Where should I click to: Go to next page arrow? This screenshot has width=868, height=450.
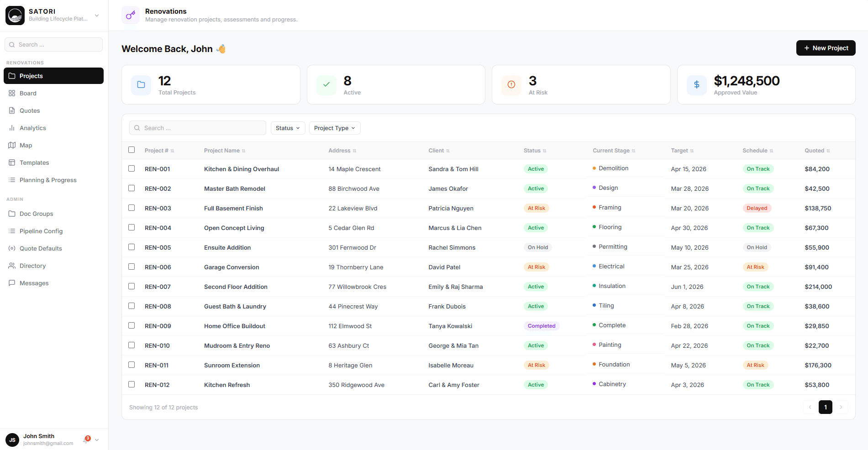tap(841, 407)
